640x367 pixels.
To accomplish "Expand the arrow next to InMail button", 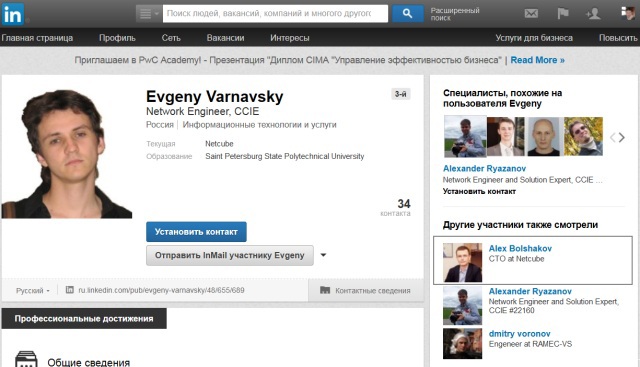I will (323, 255).
